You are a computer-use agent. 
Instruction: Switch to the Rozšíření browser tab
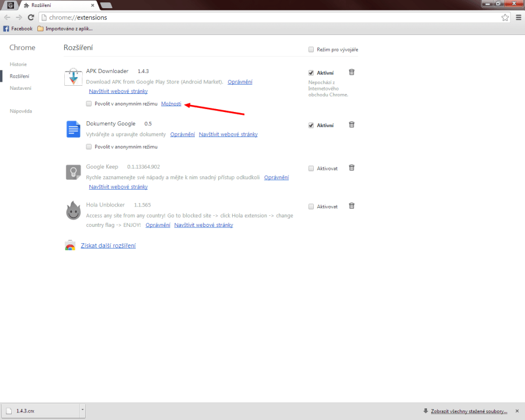[x=58, y=5]
